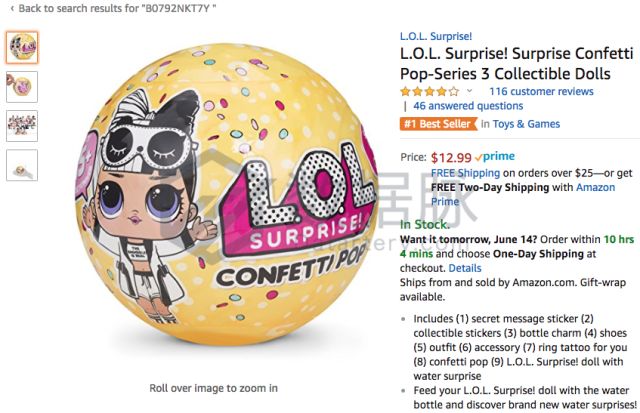640x413 pixels.
Task: Click the back arrow beside search results
Action: [12, 8]
